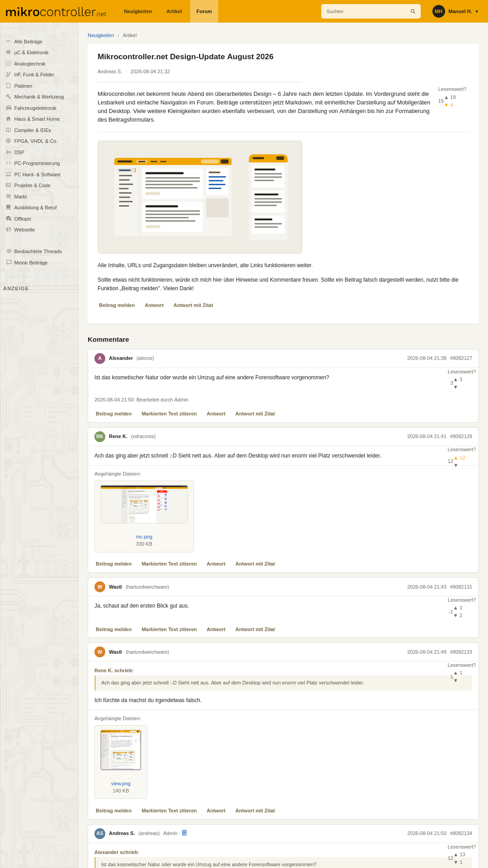Click the PC Hard- & Software laptop icon
Image resolution: width=488 pixels, height=868 pixels.
8,175
